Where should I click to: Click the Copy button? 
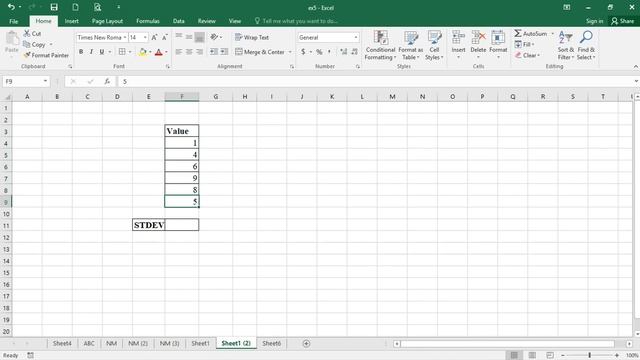[35, 44]
